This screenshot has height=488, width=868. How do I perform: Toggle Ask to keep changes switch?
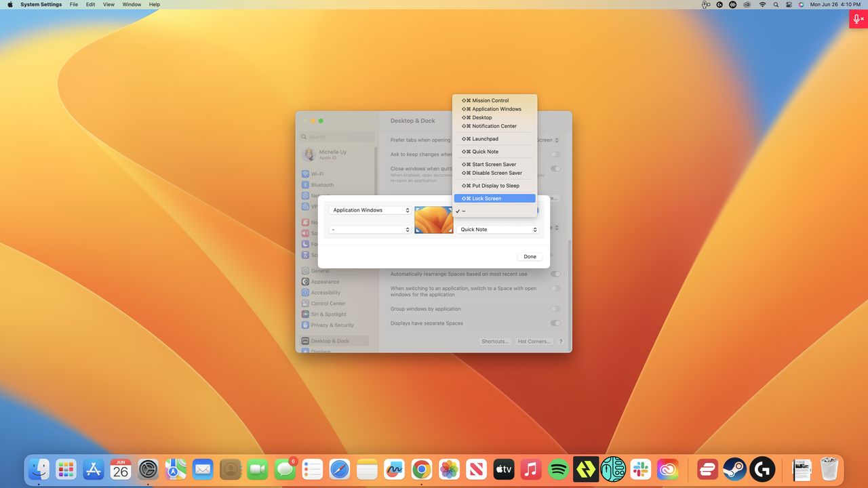tap(555, 155)
